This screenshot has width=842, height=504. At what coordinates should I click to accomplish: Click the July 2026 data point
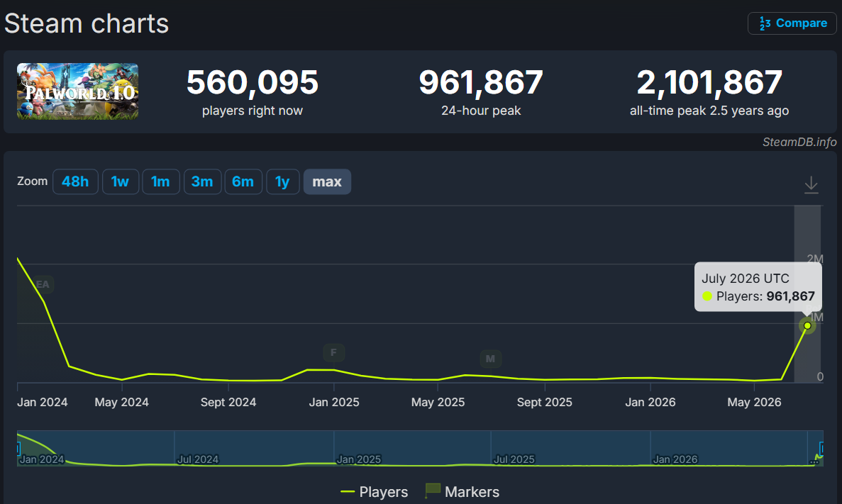coord(807,326)
